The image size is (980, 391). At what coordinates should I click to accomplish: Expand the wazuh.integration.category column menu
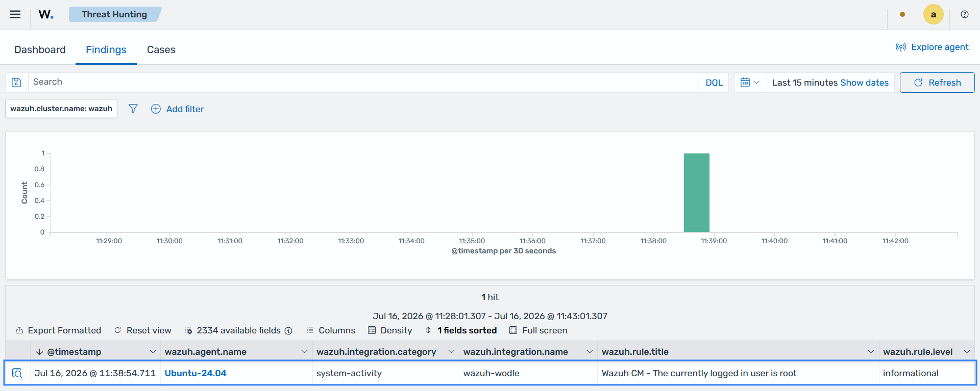[451, 352]
